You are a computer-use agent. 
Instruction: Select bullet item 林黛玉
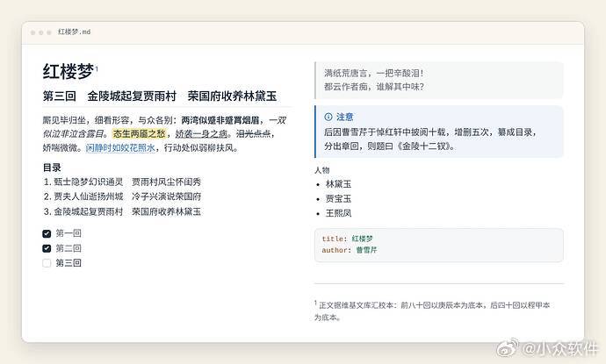tap(338, 184)
